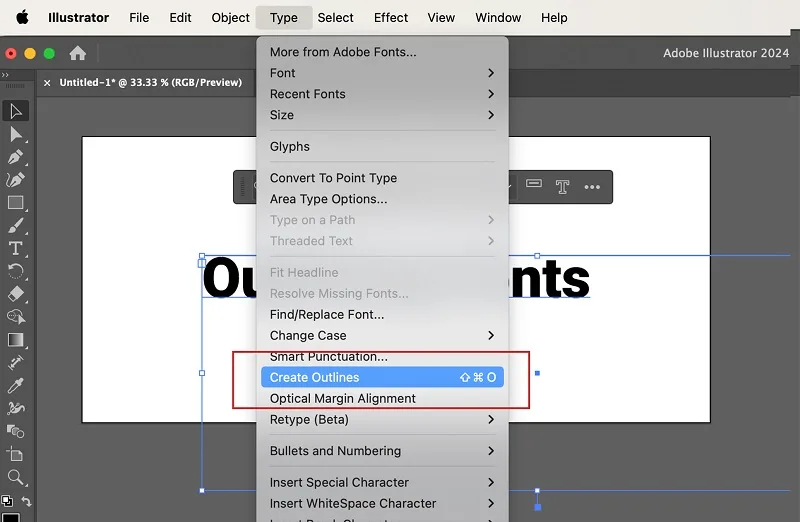800x522 pixels.
Task: Click the Home icon
Action: (x=78, y=53)
